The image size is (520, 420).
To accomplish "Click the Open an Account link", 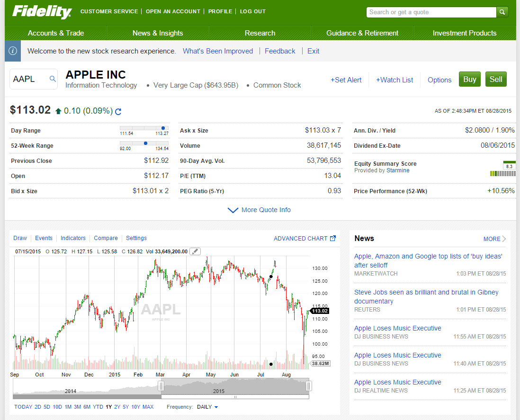I will (x=173, y=11).
